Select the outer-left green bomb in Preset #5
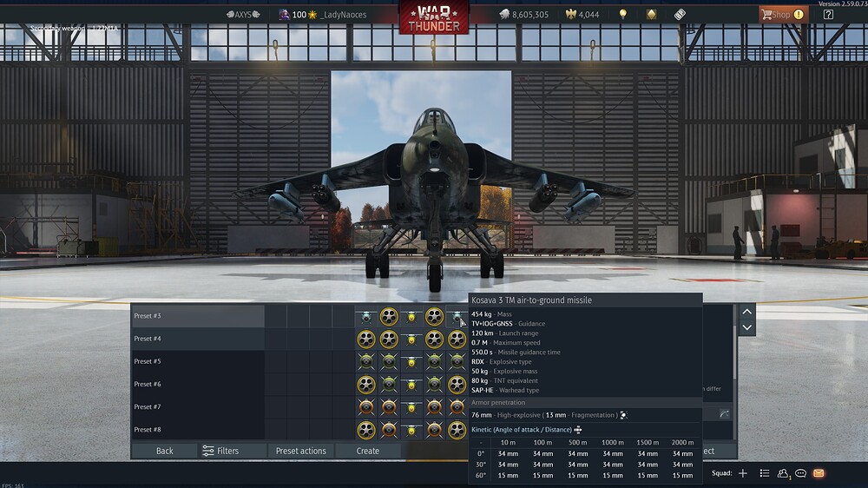Image resolution: width=868 pixels, height=488 pixels. tap(366, 362)
